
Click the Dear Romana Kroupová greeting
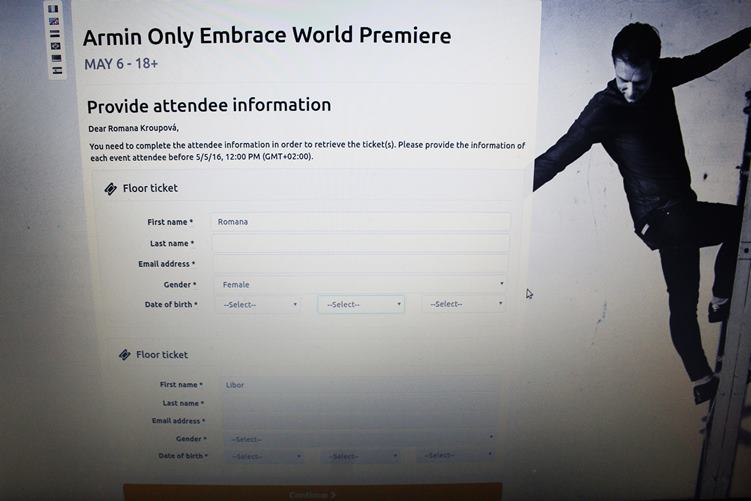pyautogui.click(x=134, y=128)
